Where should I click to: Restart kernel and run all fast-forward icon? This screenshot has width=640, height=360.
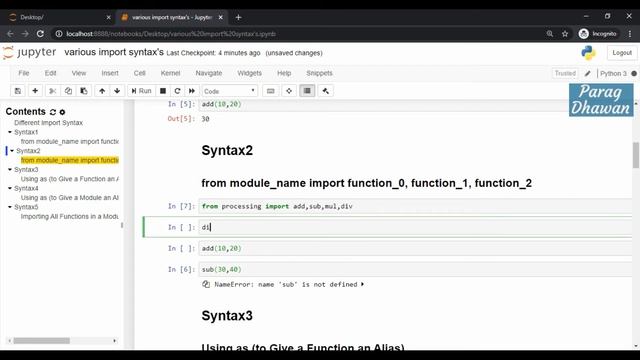[192, 91]
